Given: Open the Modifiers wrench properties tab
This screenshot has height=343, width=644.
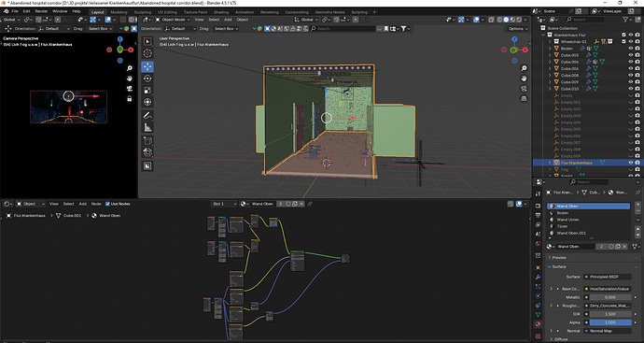Looking at the screenshot, I should (538, 278).
